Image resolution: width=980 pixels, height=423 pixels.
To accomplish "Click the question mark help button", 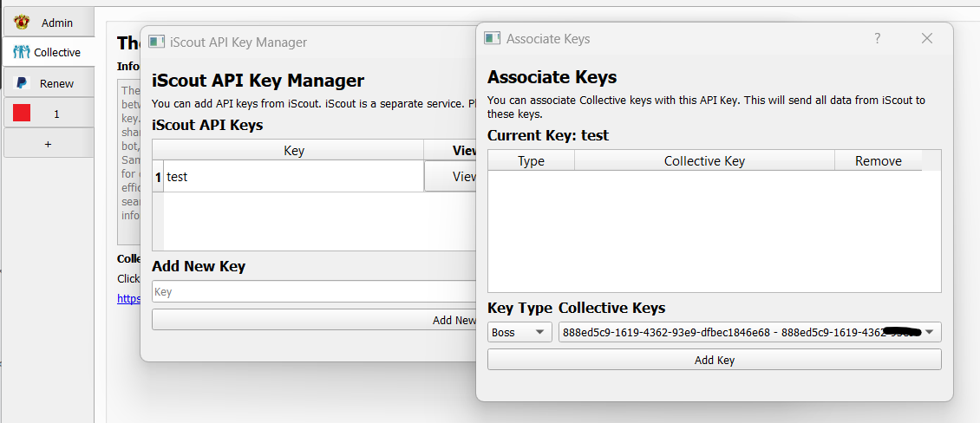I will click(x=878, y=39).
